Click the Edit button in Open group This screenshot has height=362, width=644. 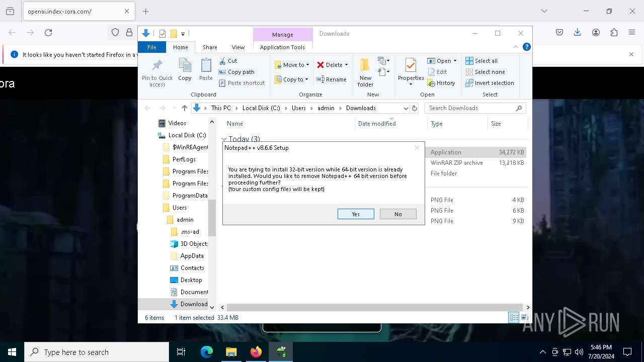point(437,72)
